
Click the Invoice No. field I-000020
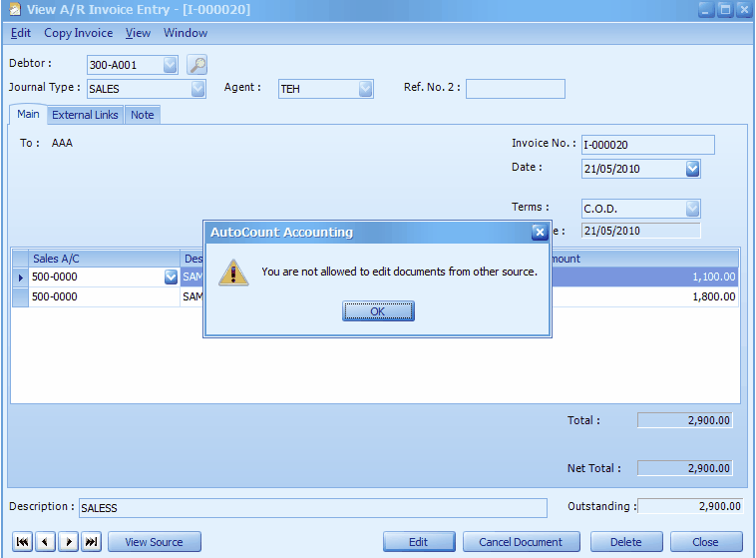648,145
